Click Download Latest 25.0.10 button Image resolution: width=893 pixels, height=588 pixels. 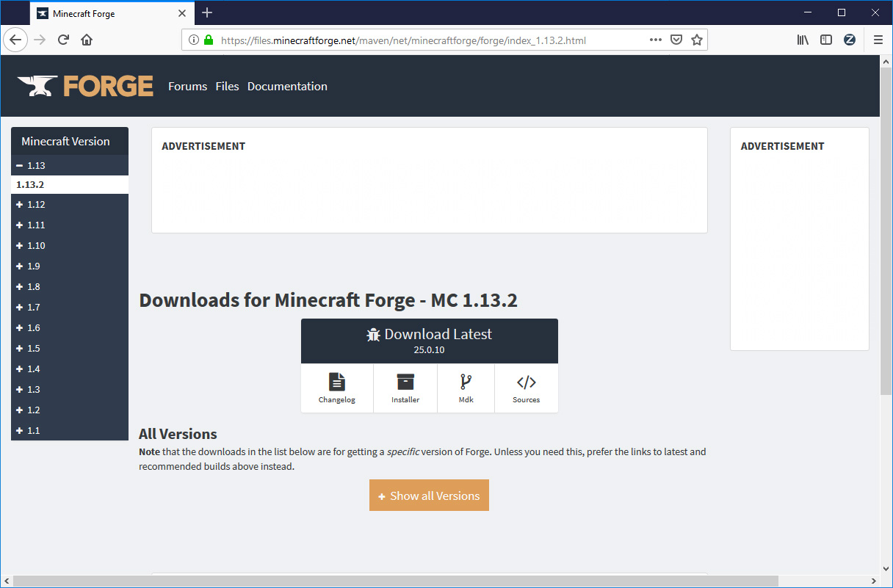(429, 341)
